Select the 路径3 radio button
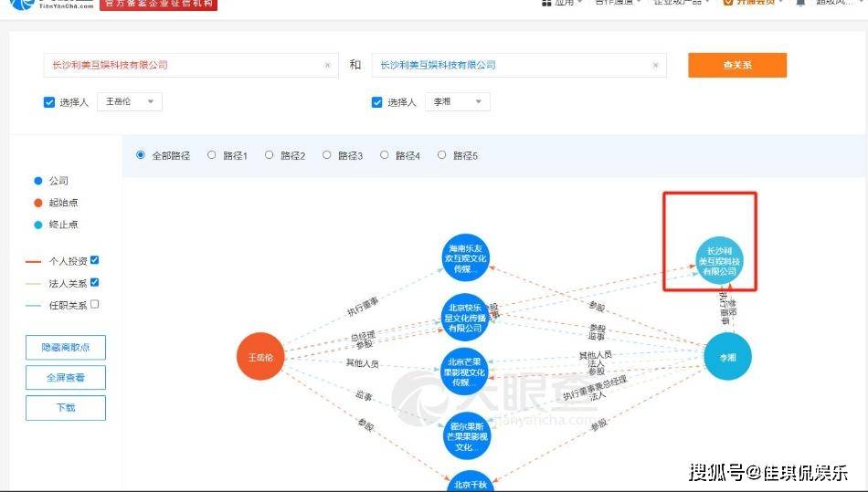This screenshot has height=492, width=868. pyautogui.click(x=326, y=155)
